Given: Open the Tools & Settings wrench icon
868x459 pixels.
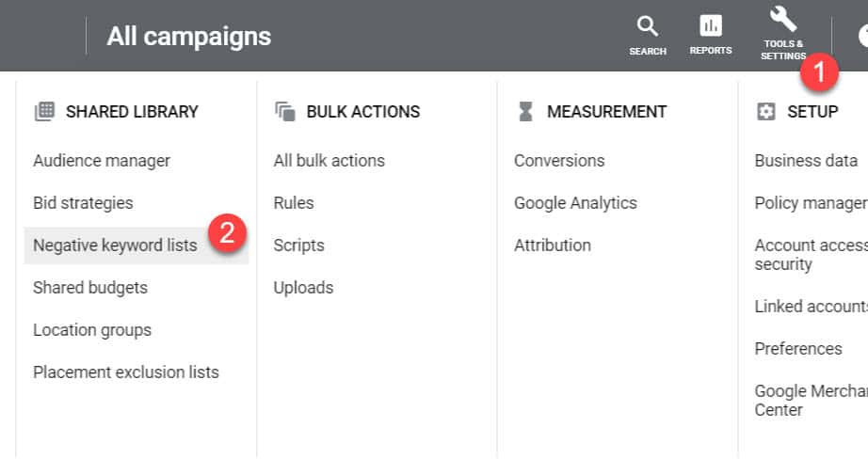Looking at the screenshot, I should (783, 20).
